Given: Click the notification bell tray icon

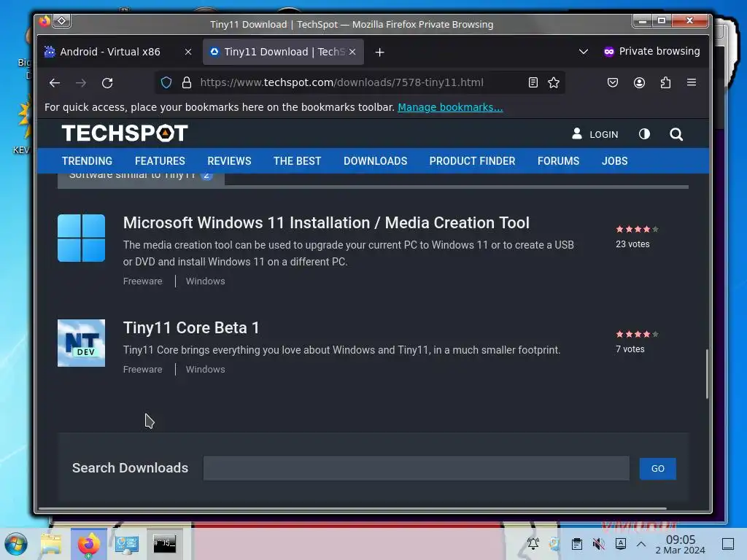Looking at the screenshot, I should [533, 544].
